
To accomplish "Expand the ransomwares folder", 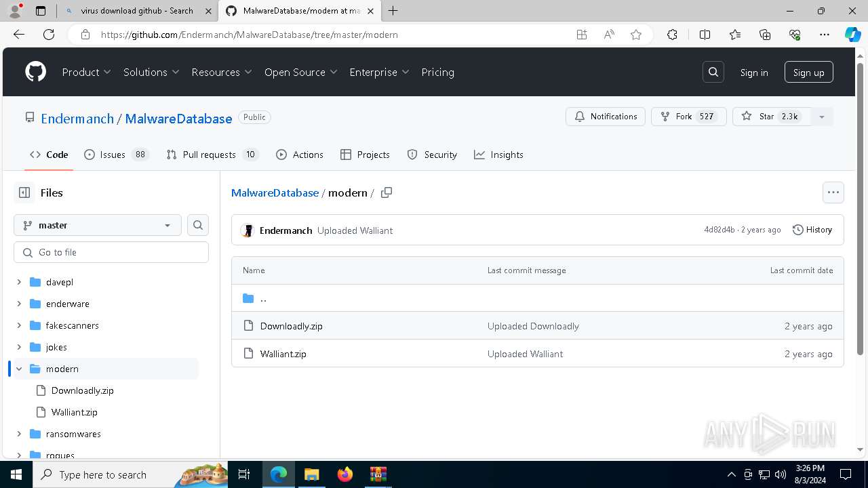I will 19,434.
